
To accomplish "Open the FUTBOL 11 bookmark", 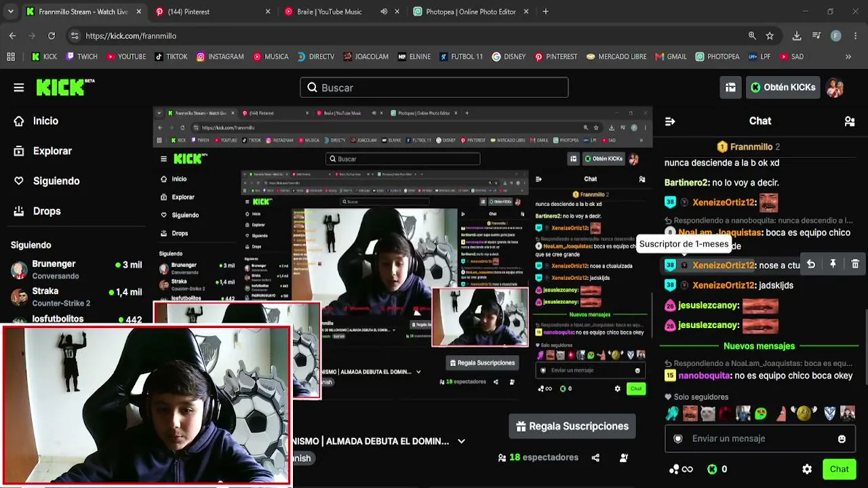I will (461, 57).
